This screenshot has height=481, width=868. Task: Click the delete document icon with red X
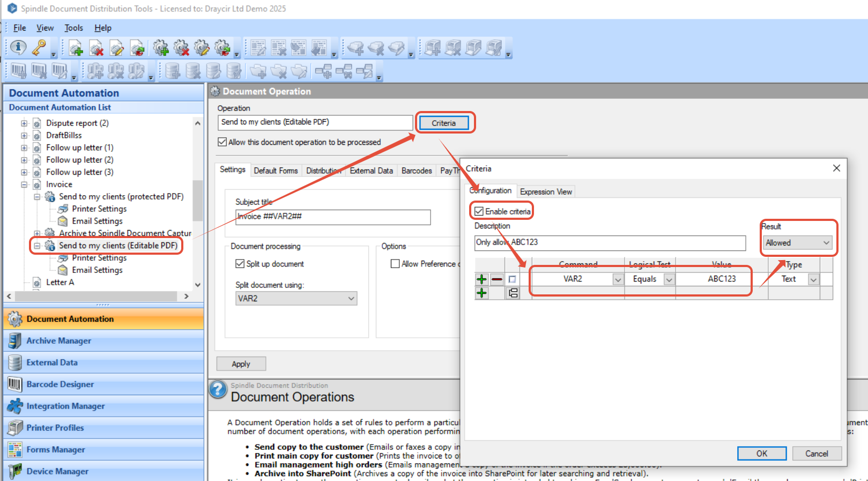tap(96, 48)
